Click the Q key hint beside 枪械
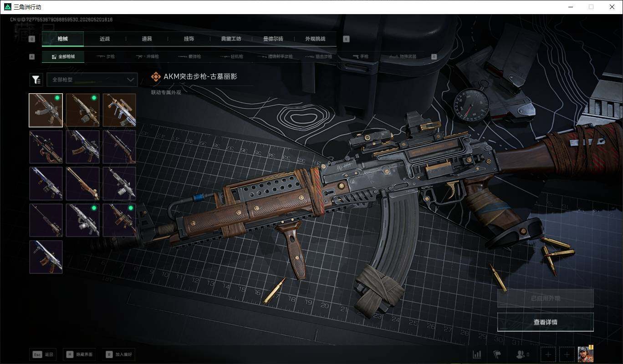The width and height of the screenshot is (623, 364). coord(32,39)
